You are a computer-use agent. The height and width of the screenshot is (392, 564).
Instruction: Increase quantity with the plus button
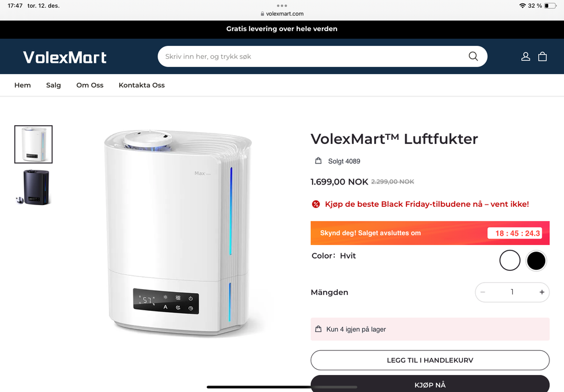point(542,292)
